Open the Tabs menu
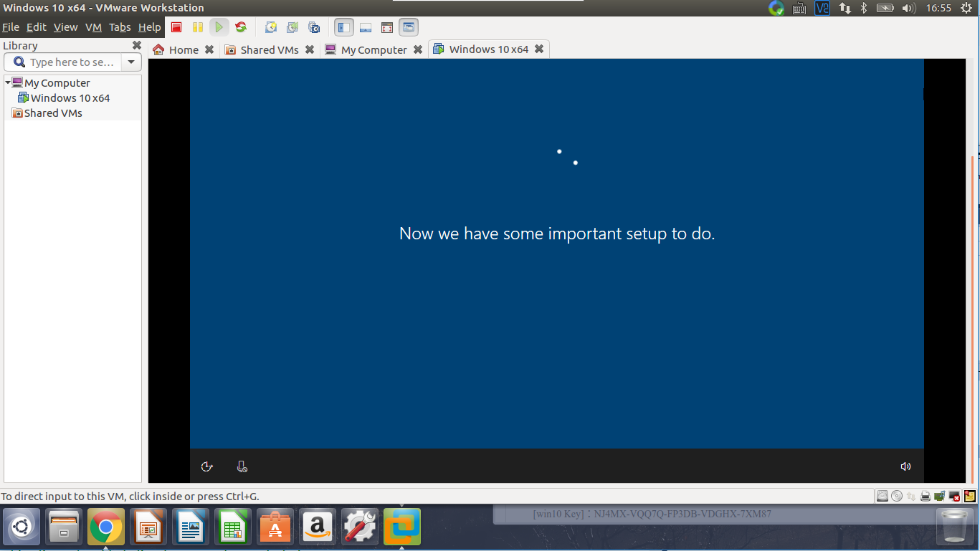 coord(120,27)
